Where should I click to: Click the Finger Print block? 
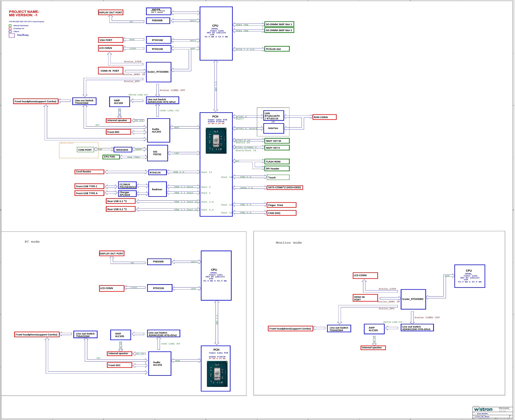(281, 205)
